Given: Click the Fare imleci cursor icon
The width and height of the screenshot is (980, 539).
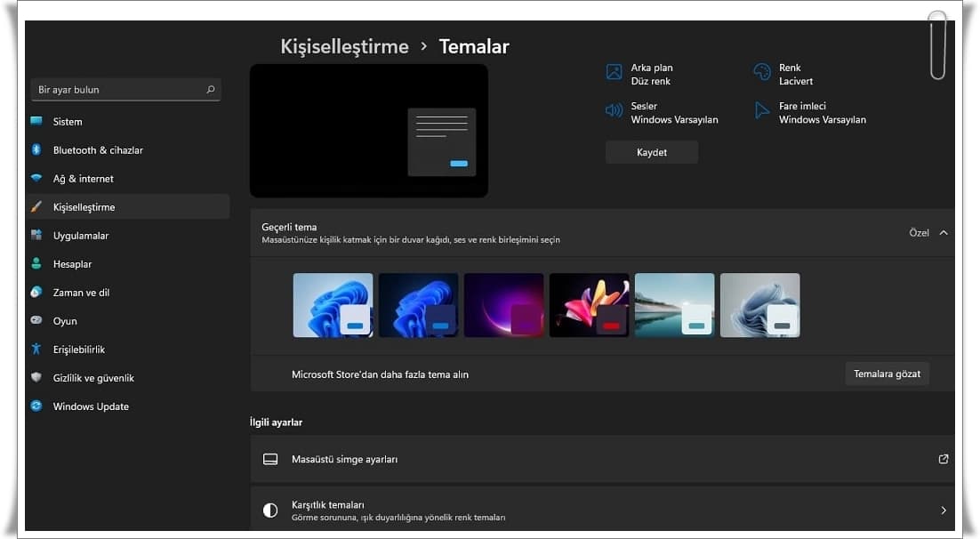Looking at the screenshot, I should [x=762, y=111].
